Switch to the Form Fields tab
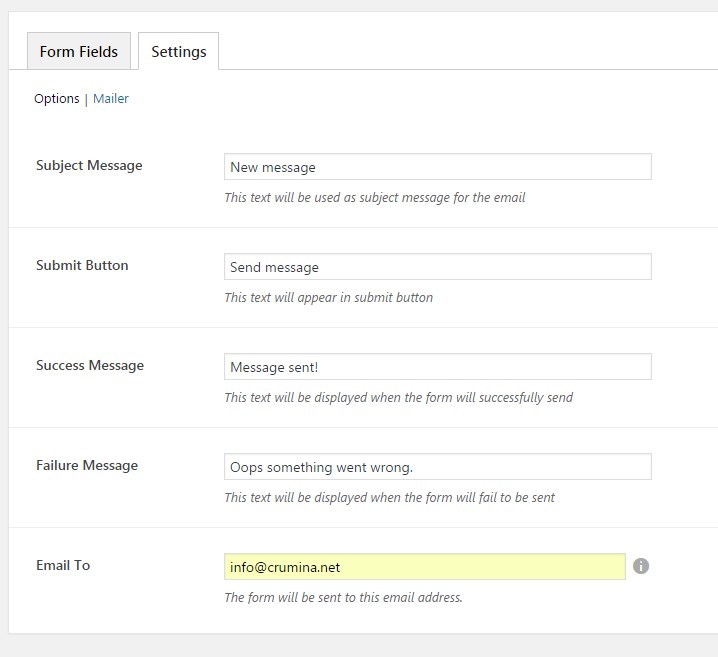 (79, 52)
